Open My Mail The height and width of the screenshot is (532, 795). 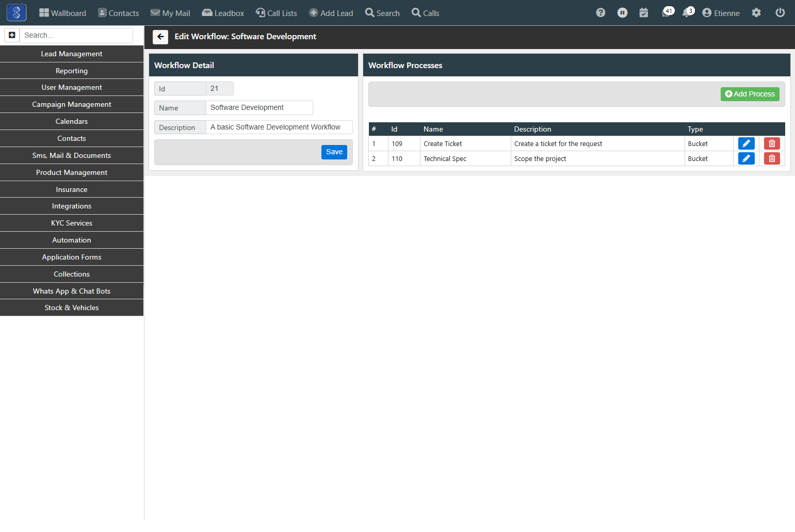(170, 13)
